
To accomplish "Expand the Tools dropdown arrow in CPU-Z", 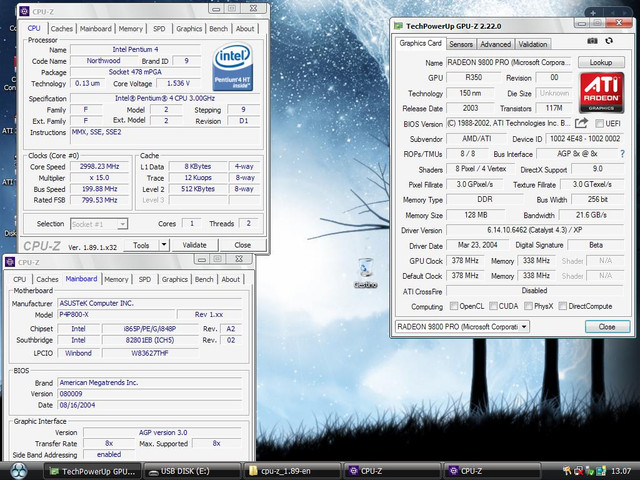I will tap(164, 245).
